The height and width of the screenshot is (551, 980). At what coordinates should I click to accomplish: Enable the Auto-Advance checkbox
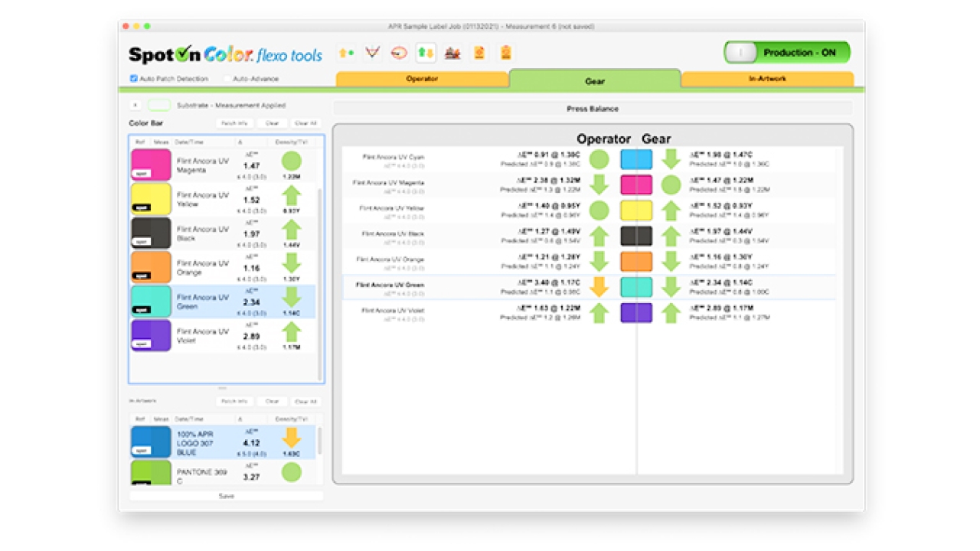pos(227,79)
